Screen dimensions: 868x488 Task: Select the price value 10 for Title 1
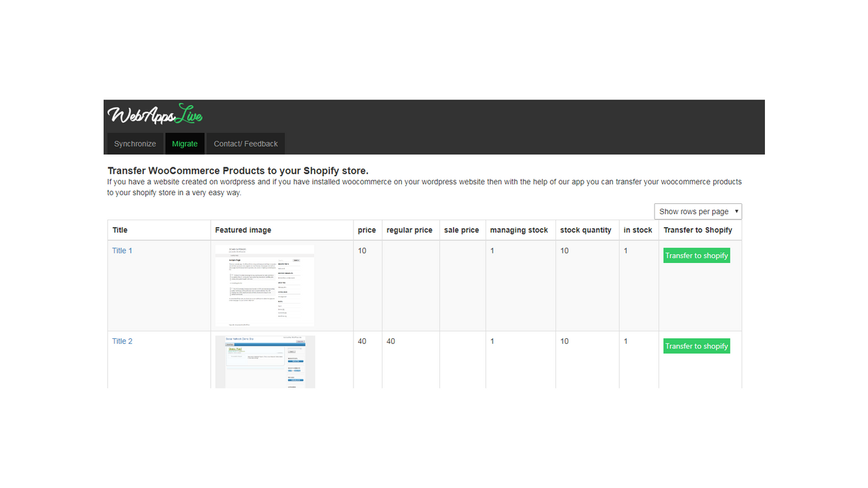(x=362, y=251)
